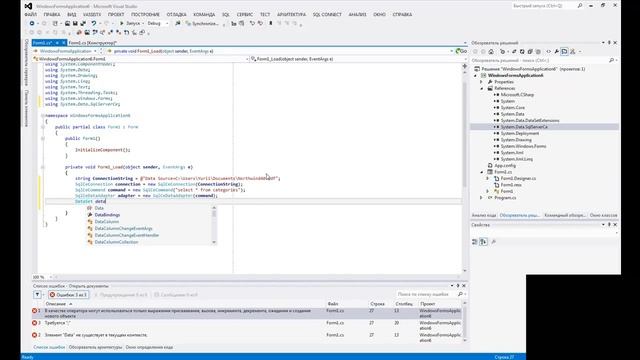
Task: Switch to the Обозреватель архитектуры bottom tab
Action: tap(96, 347)
